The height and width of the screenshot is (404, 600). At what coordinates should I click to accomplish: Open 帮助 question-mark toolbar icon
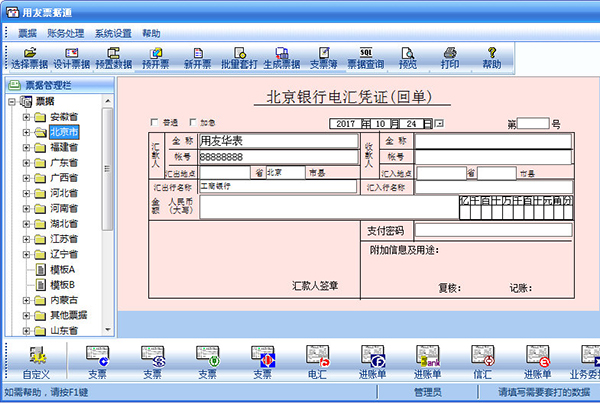pos(492,58)
